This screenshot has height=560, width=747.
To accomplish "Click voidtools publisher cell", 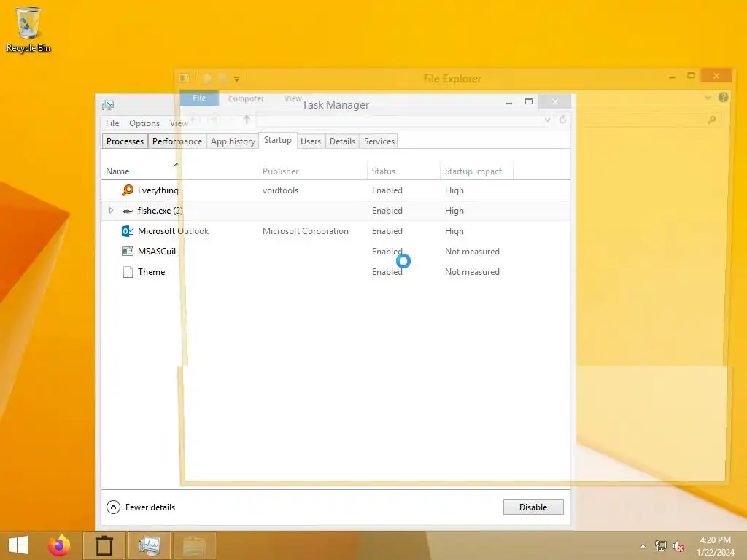I will pyautogui.click(x=281, y=190).
